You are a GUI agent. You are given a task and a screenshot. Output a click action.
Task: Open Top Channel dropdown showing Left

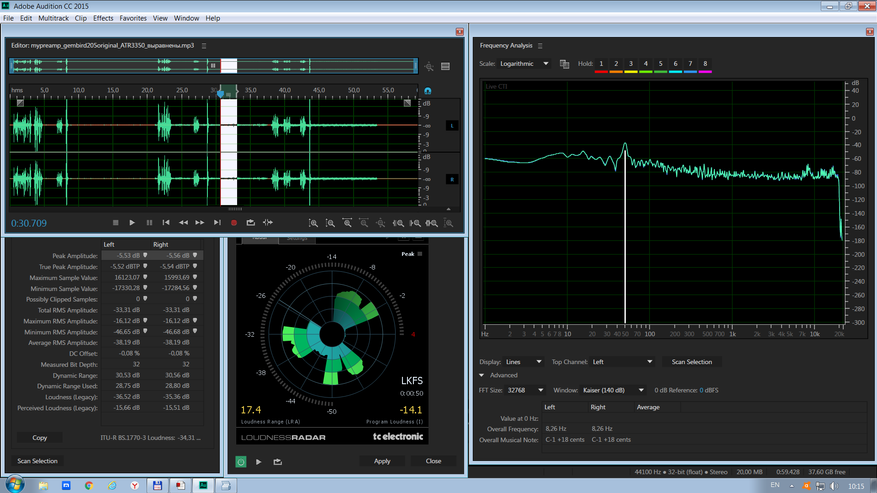623,362
